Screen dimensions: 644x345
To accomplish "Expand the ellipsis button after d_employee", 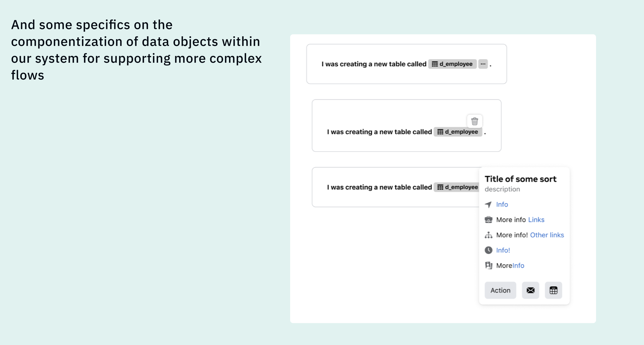I will coord(483,64).
